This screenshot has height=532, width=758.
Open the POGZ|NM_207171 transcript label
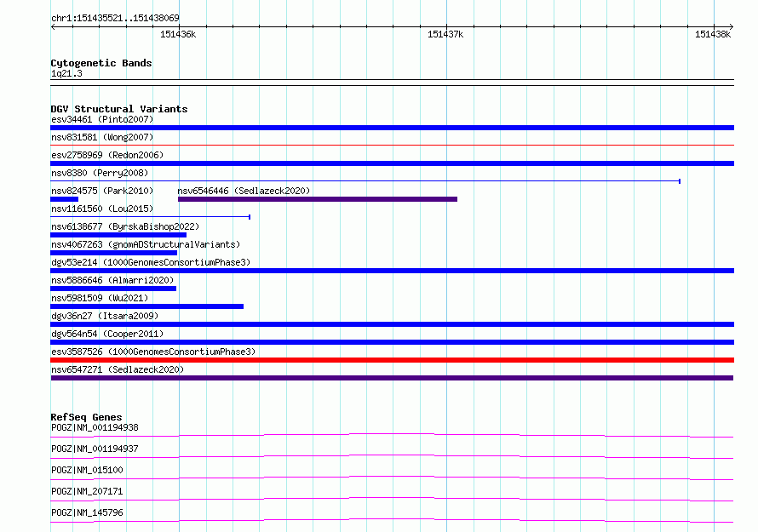[x=87, y=491]
